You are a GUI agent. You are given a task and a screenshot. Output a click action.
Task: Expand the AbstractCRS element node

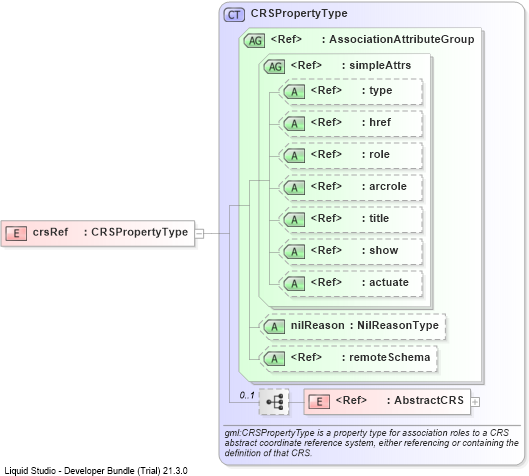point(475,402)
